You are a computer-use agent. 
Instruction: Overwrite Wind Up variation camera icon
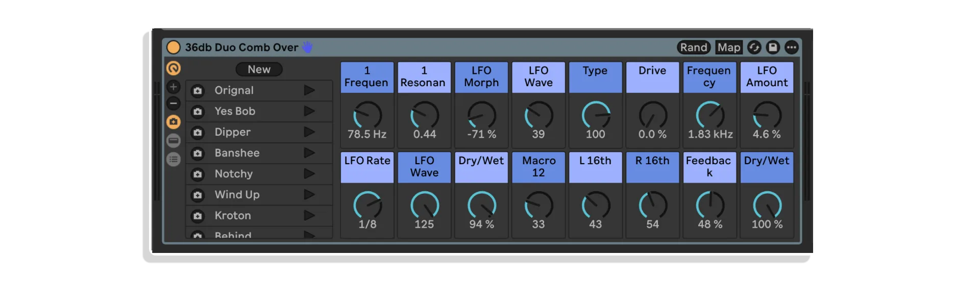tap(198, 195)
